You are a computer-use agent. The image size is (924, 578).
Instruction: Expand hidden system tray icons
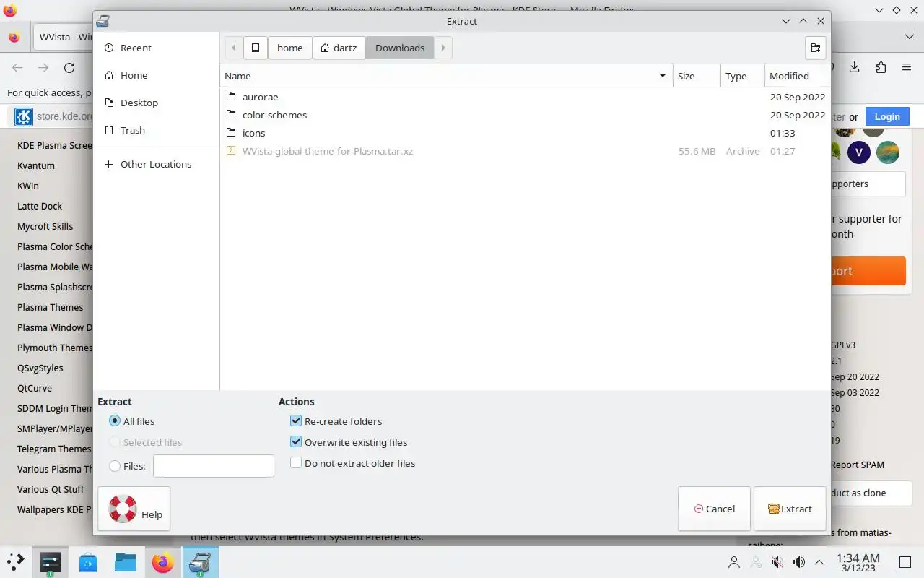click(819, 561)
